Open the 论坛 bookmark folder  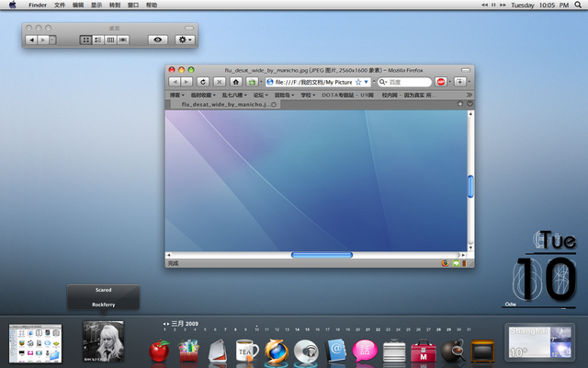point(258,94)
